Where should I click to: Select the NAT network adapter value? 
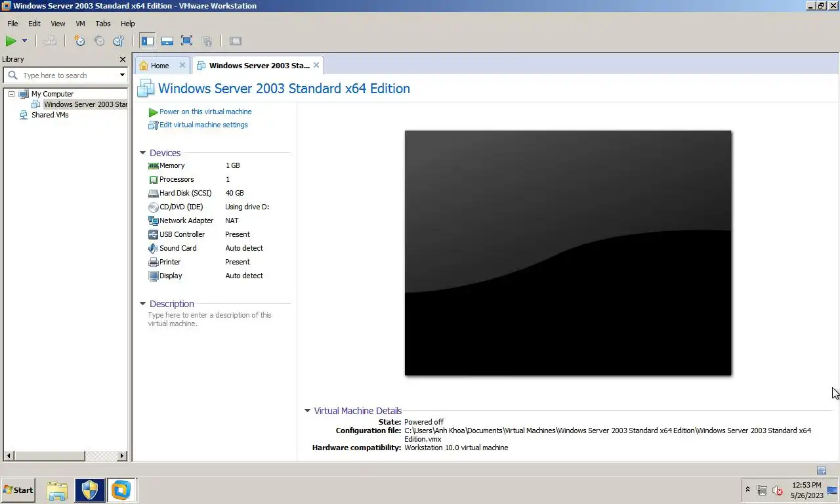tap(232, 220)
